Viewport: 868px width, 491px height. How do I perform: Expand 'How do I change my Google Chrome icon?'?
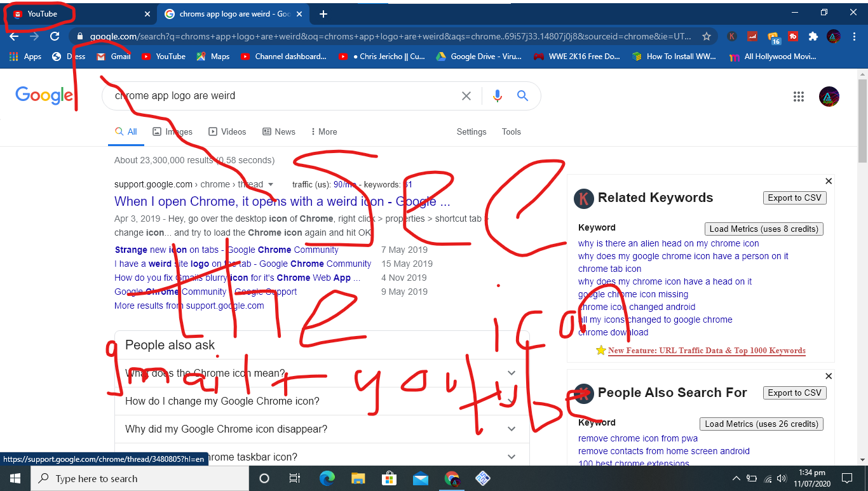click(322, 401)
